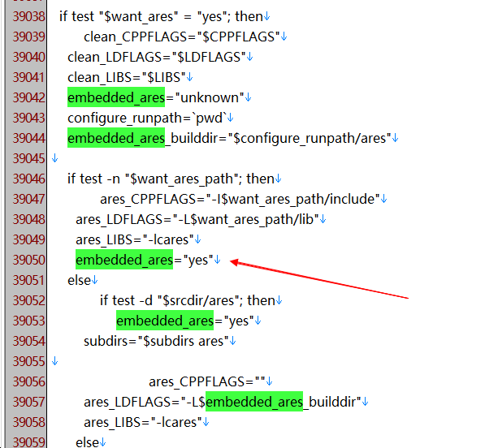Click line number 39050 in the gutter
The height and width of the screenshot is (448, 498).
(27, 260)
